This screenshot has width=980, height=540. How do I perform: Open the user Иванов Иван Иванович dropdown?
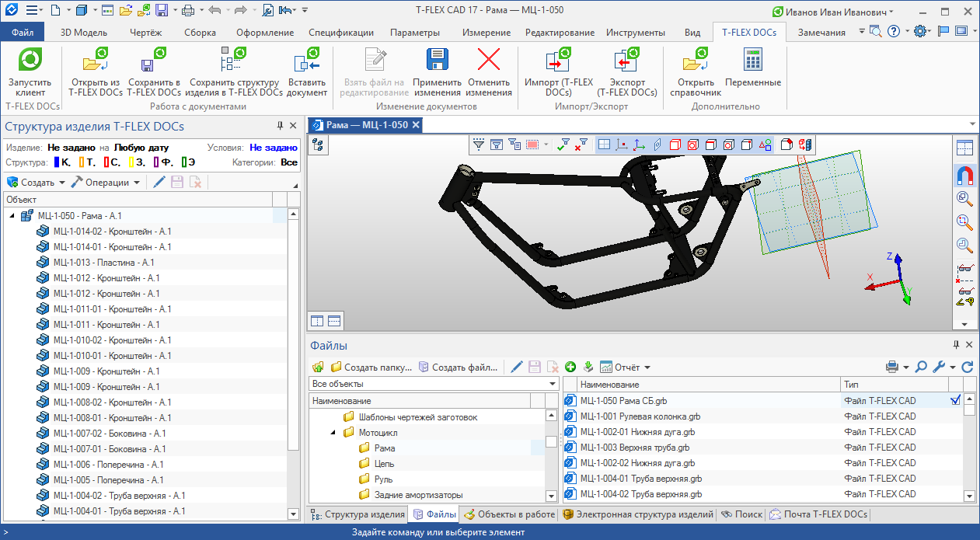coord(832,11)
